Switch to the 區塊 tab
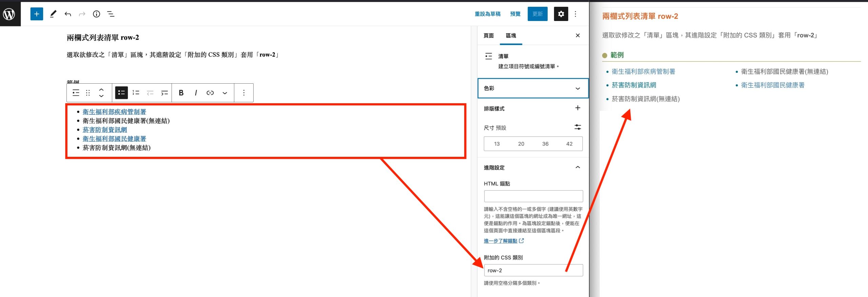 511,36
